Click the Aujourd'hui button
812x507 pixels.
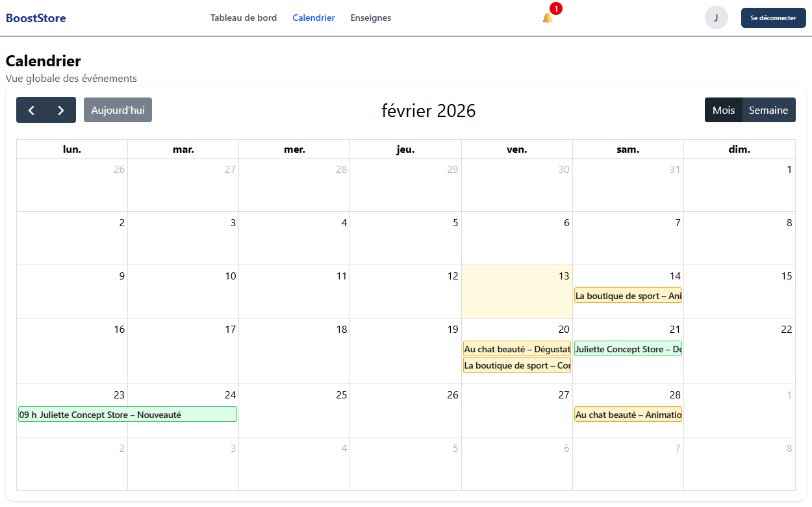click(x=118, y=110)
